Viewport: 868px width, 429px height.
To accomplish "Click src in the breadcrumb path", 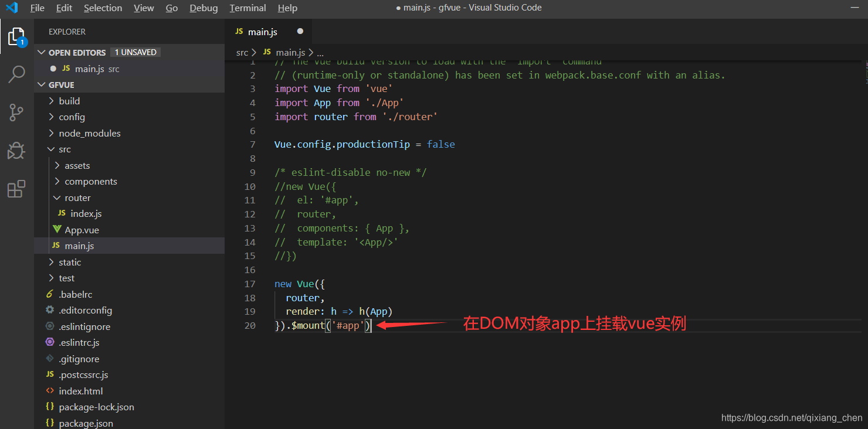I will point(242,52).
